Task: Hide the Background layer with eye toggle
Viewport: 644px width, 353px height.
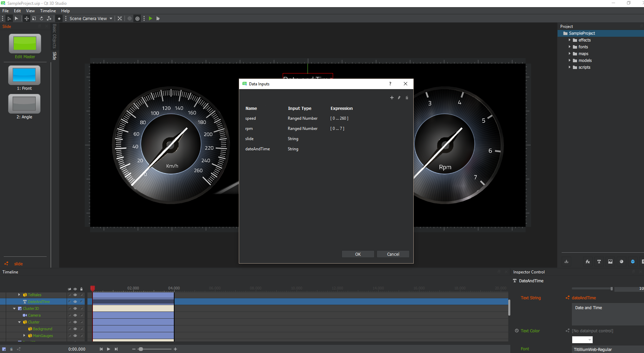Action: point(75,329)
